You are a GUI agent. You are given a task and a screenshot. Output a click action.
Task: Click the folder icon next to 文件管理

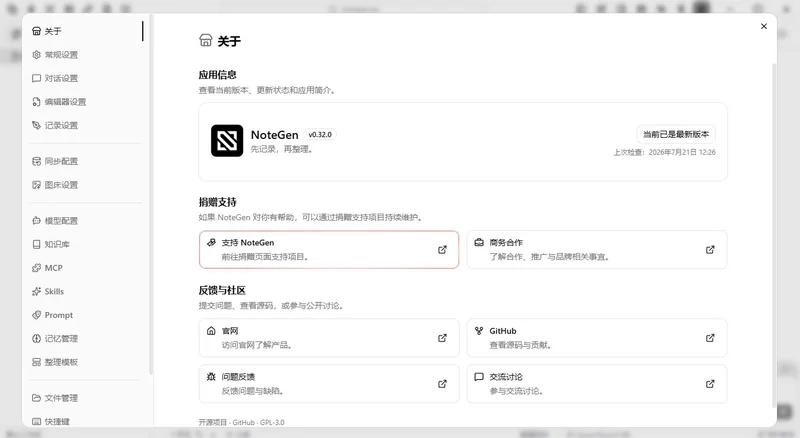click(x=36, y=398)
